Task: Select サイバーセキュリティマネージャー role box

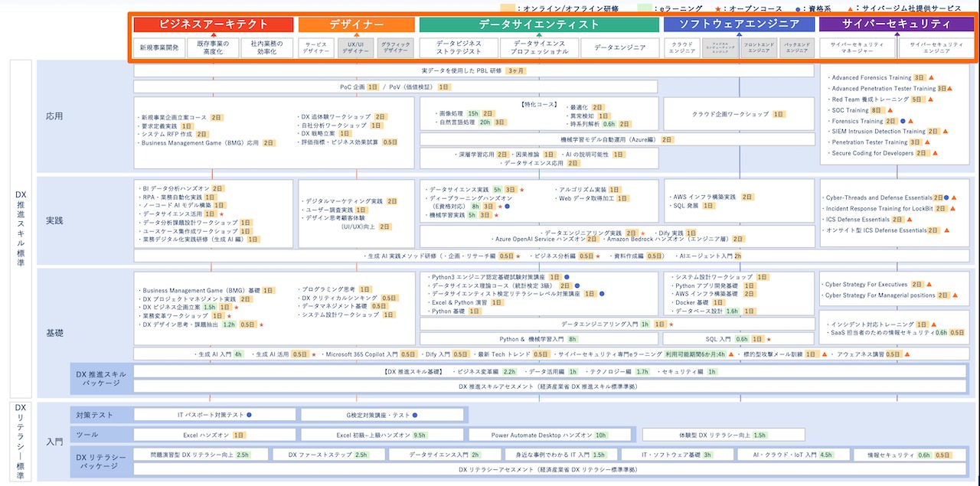Action: pos(857,48)
